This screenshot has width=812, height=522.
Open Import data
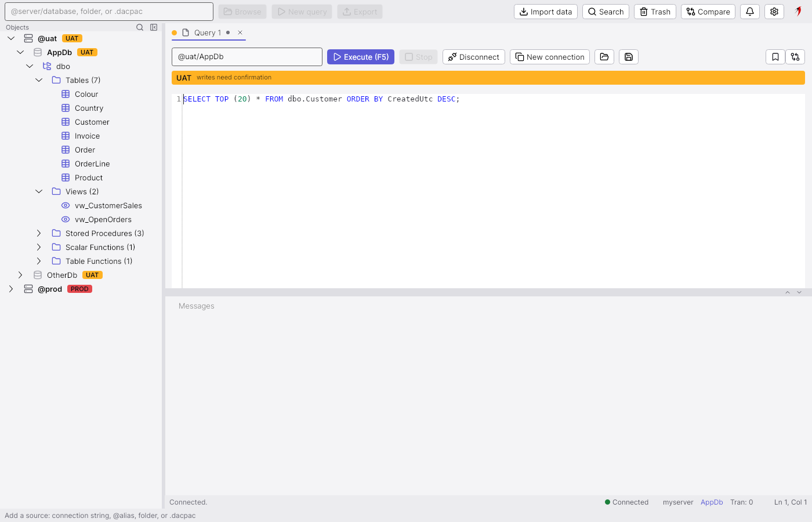(x=546, y=12)
